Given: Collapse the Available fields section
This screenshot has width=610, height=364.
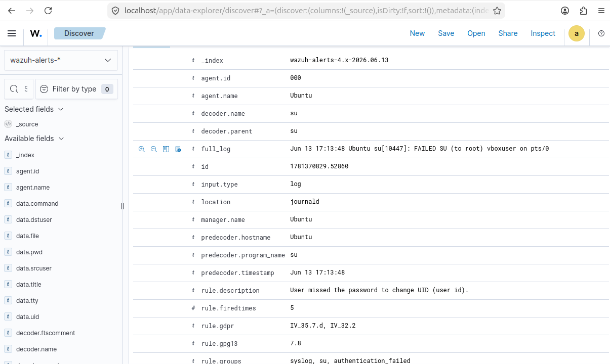Looking at the screenshot, I should click(34, 139).
